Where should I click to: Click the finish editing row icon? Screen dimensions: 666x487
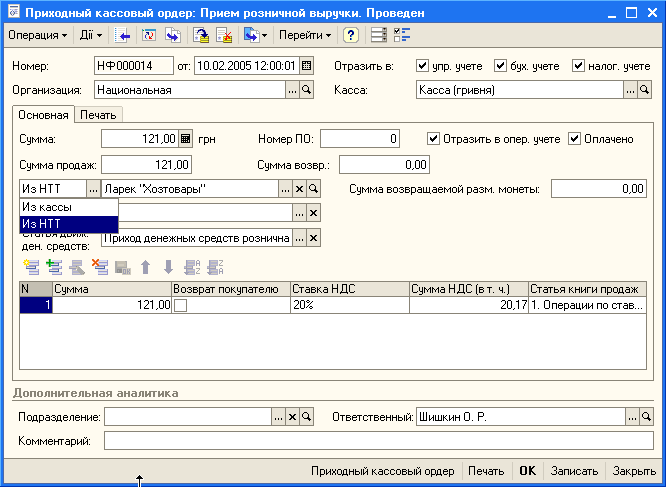click(123, 267)
